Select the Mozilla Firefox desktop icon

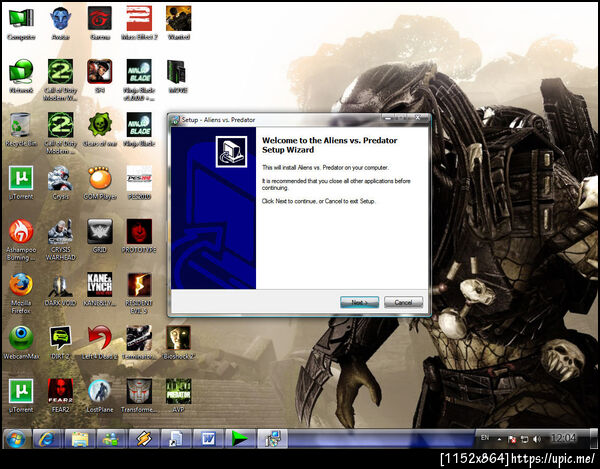(x=21, y=293)
